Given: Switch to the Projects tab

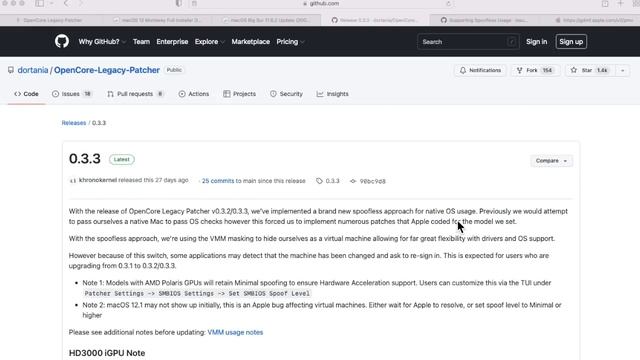Looking at the screenshot, I should coord(240,94).
